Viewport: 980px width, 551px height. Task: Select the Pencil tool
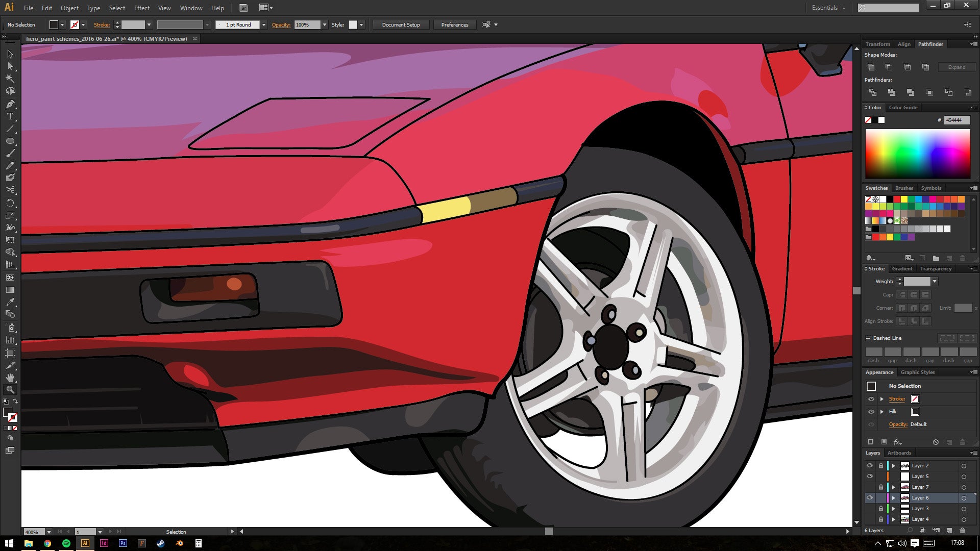[x=10, y=166]
